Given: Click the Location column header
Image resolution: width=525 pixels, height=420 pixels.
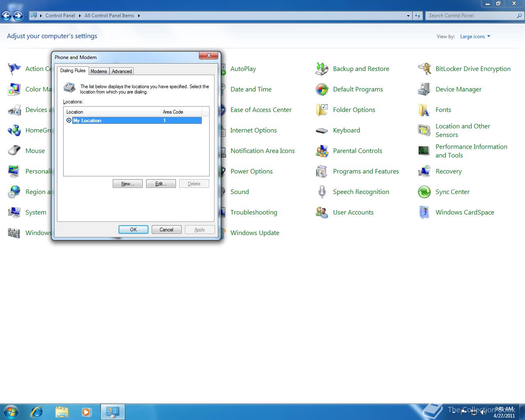Looking at the screenshot, I should 112,112.
